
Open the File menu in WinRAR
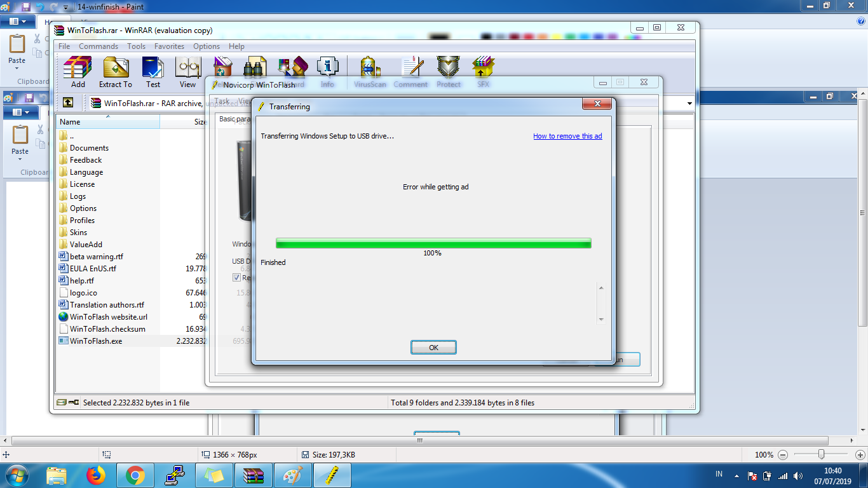(65, 46)
